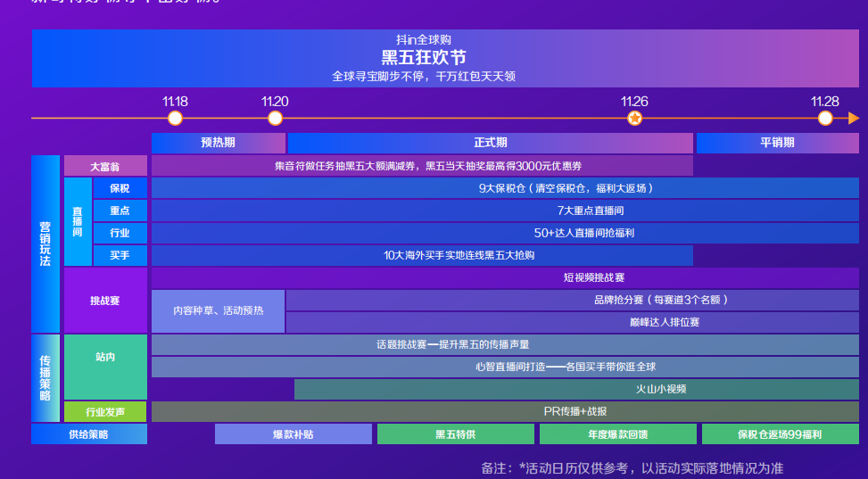The height and width of the screenshot is (479, 868).
Task: Click the 短视频挑战赛 bar
Action: (x=506, y=278)
